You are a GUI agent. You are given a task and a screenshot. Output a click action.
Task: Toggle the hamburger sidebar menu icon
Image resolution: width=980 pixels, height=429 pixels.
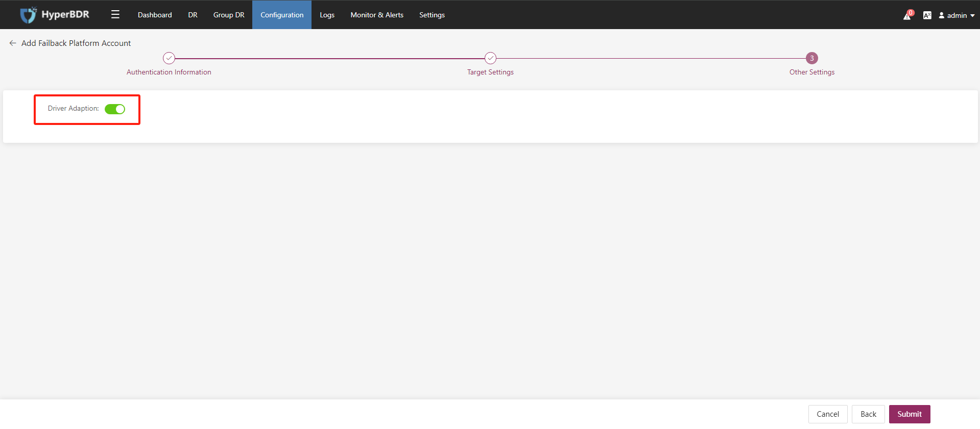coord(115,15)
